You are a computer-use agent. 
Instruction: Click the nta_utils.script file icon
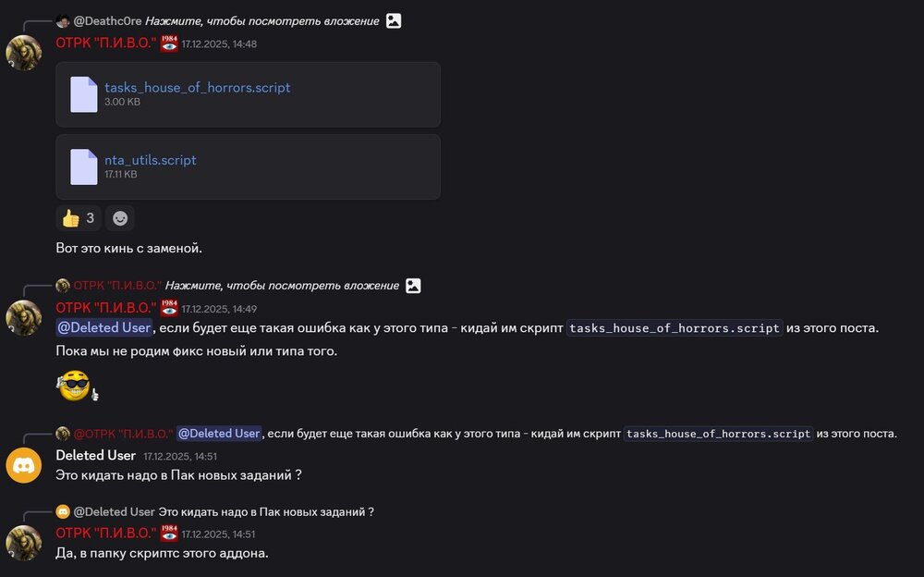pos(84,166)
